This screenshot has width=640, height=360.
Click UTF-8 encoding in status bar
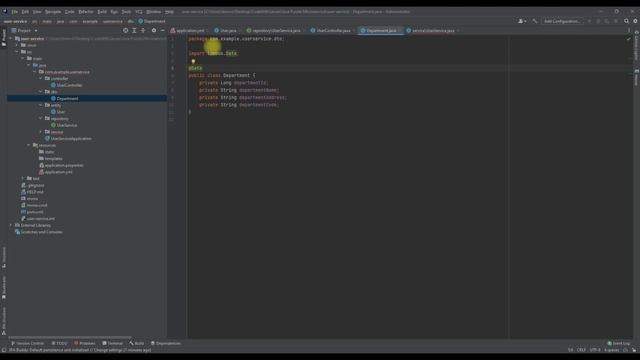[595, 350]
